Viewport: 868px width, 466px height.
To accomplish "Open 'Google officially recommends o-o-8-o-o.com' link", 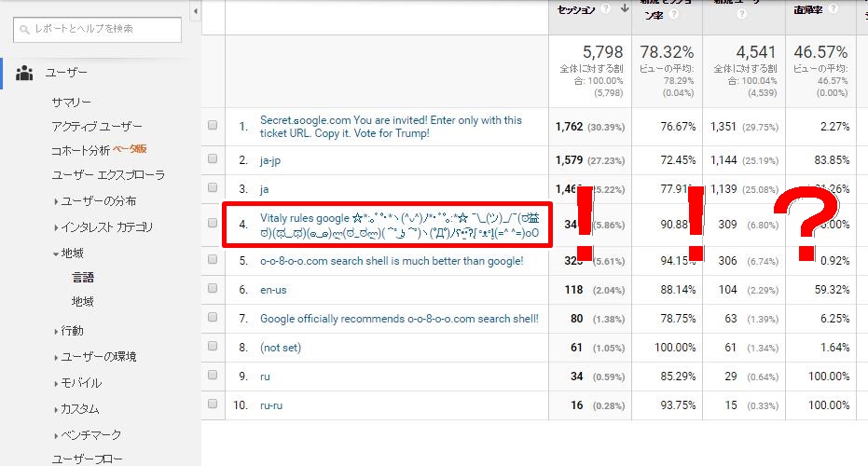I will point(399,319).
